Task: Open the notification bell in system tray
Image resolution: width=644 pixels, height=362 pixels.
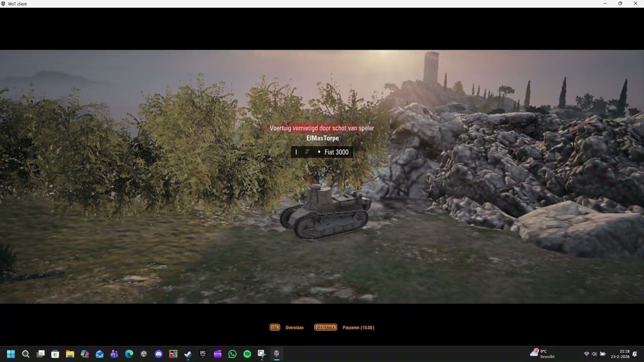Action: tap(635, 354)
